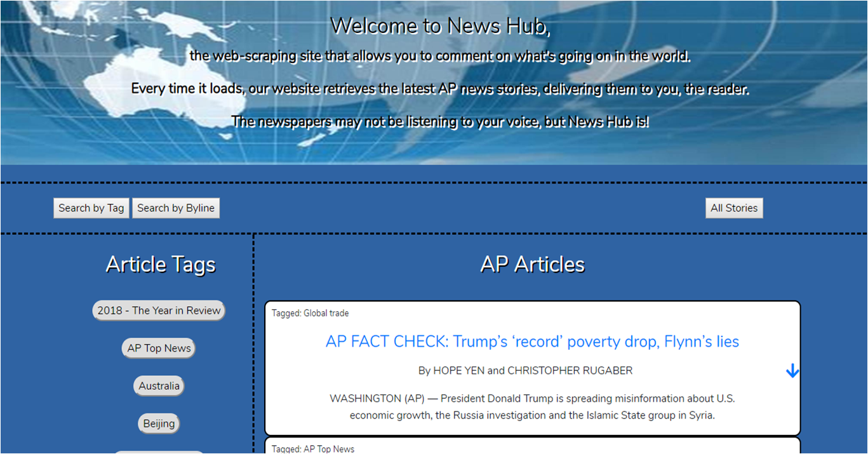Click the partially visible tag below Beijing
Image resolution: width=868 pixels, height=454 pixels.
pos(159,451)
